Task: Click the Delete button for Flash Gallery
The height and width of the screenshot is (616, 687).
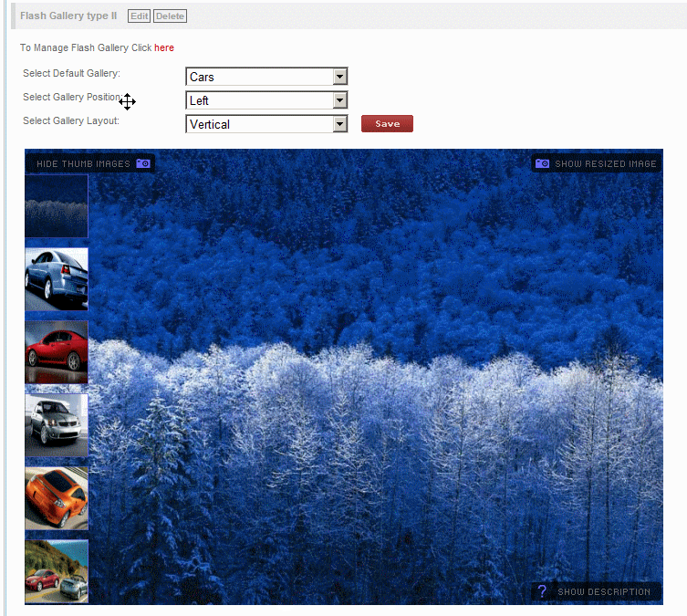Action: (x=170, y=16)
